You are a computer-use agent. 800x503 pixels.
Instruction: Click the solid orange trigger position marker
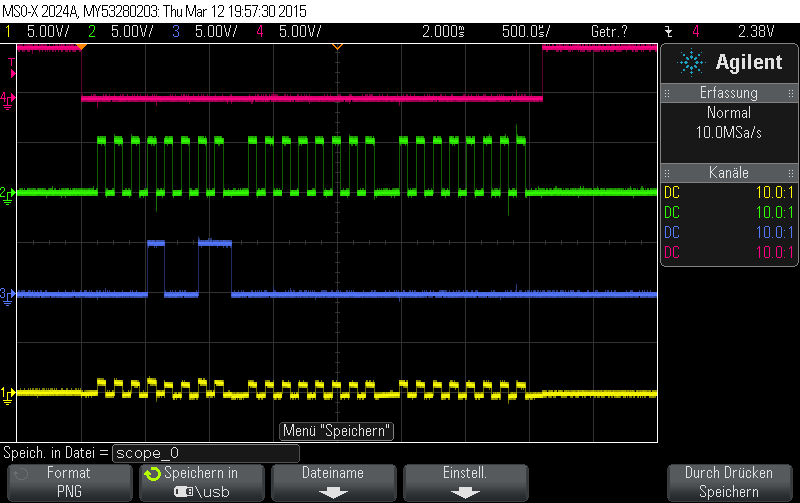(x=81, y=47)
